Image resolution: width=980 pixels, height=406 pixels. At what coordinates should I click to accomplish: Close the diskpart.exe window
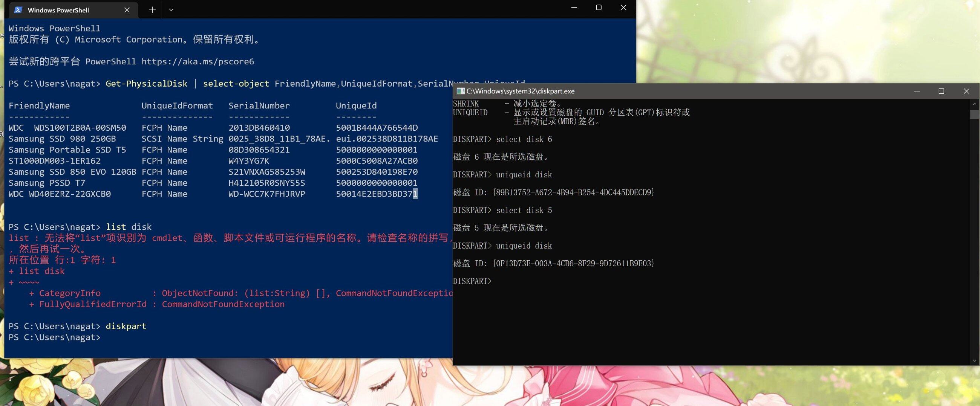click(x=966, y=91)
